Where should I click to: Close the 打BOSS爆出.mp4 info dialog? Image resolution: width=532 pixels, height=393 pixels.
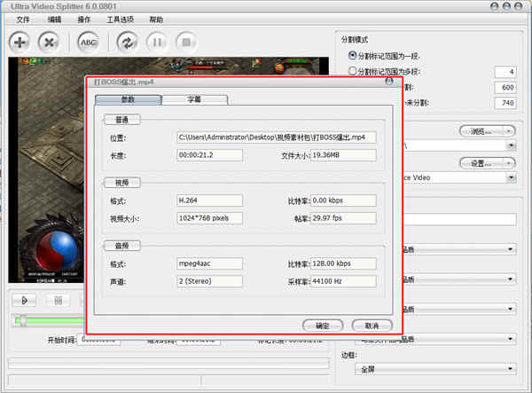(389, 81)
